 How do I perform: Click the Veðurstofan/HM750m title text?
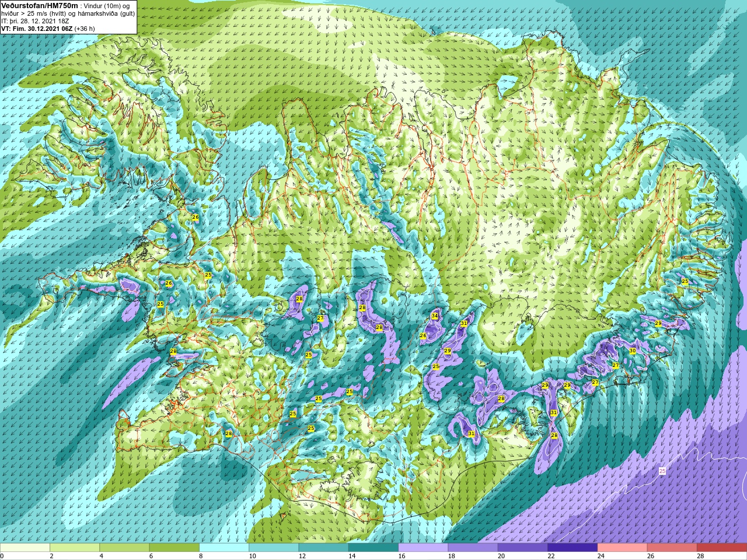point(40,5)
